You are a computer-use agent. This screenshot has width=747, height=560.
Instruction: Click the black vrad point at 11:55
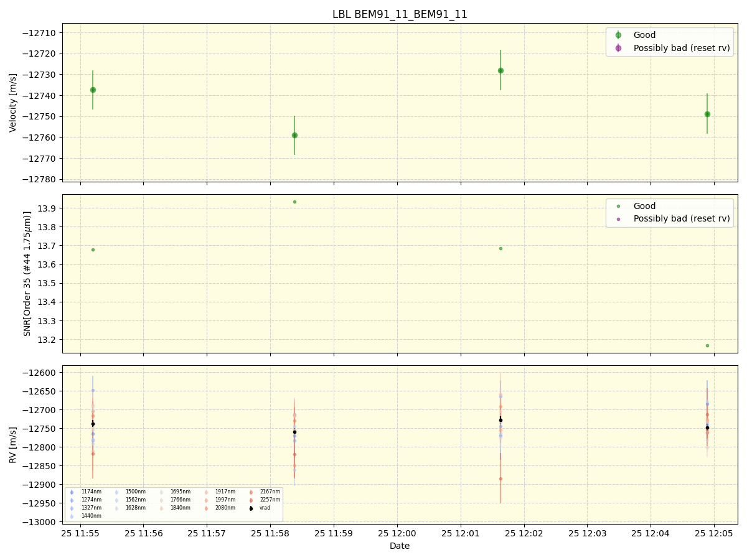(x=93, y=424)
